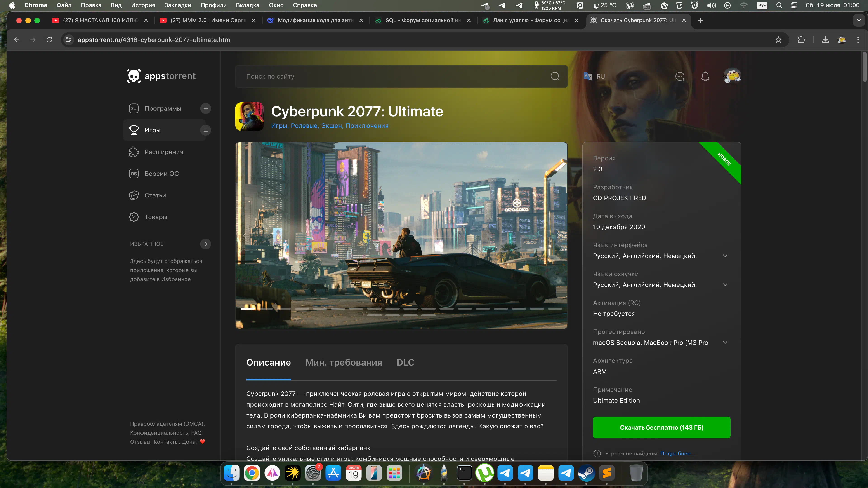The image size is (868, 488).
Task: Expand the Игры category list button
Action: coord(205,130)
